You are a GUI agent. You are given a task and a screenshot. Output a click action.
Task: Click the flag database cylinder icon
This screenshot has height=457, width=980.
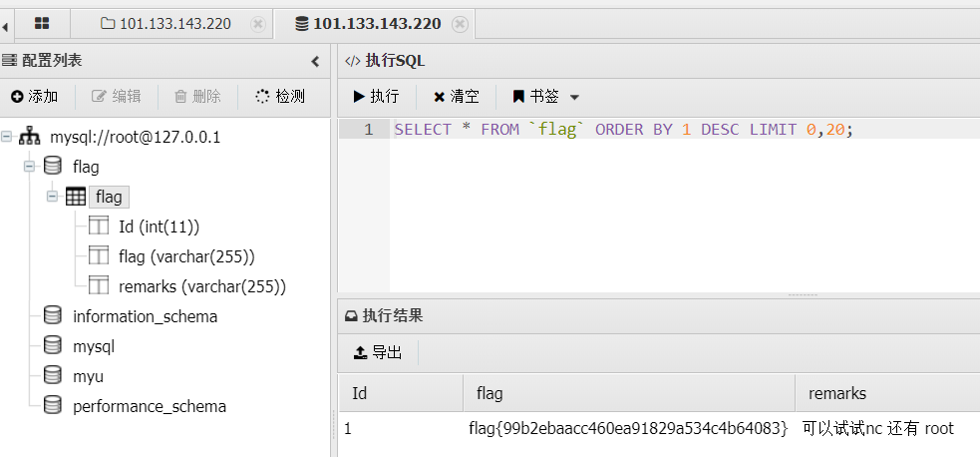pyautogui.click(x=53, y=167)
